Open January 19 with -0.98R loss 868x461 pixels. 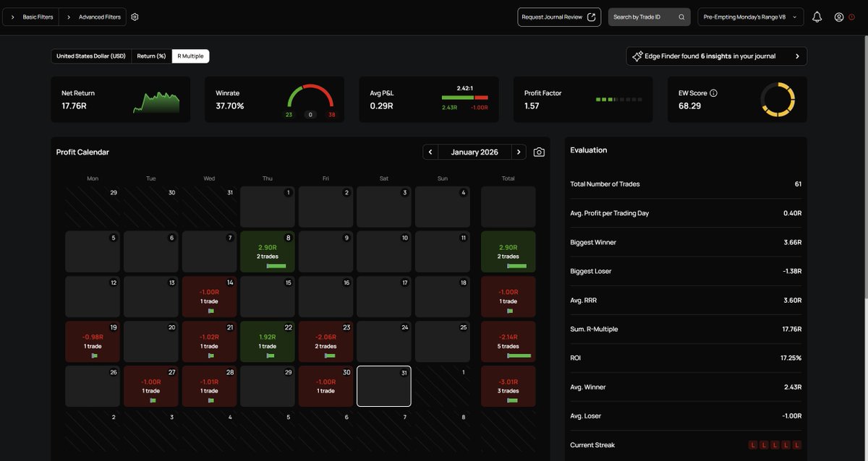pyautogui.click(x=93, y=342)
